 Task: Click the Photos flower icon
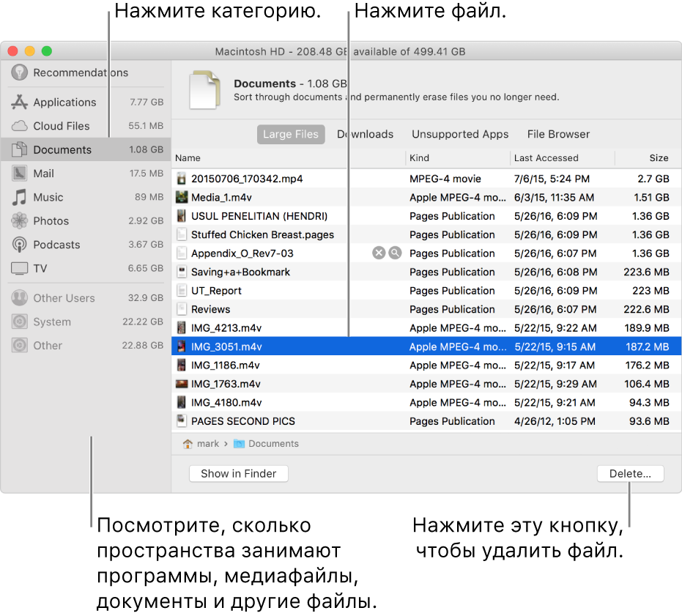[x=19, y=220]
